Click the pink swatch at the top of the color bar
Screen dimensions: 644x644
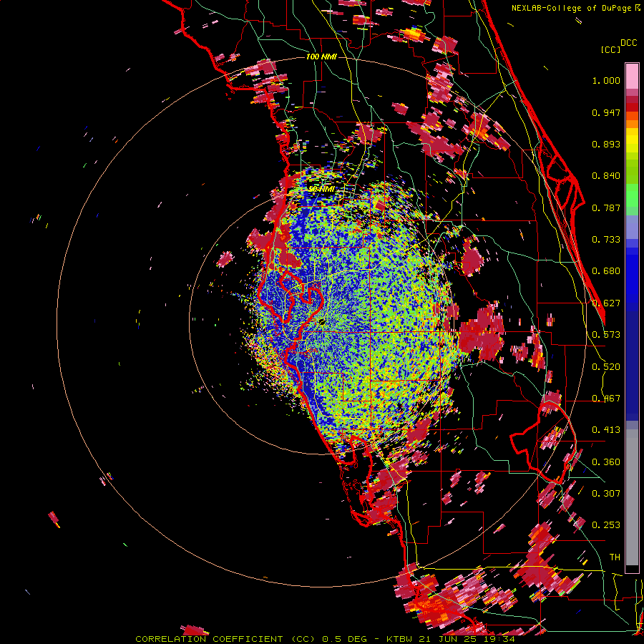632,77
